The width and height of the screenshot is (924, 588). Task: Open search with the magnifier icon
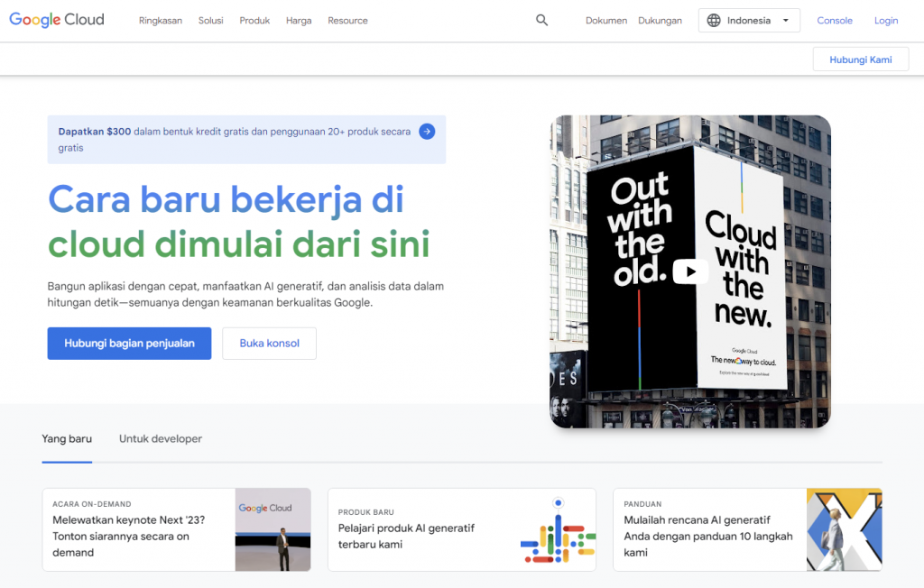[541, 19]
